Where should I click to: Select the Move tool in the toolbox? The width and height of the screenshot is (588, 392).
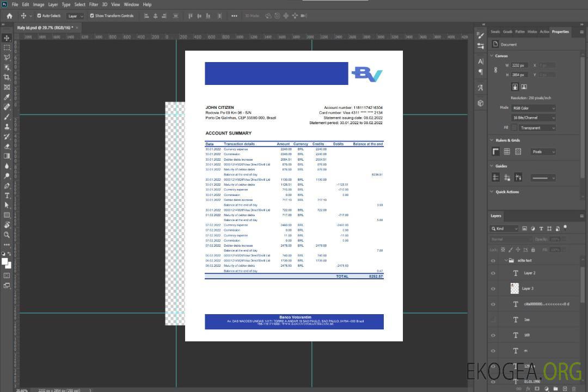pyautogui.click(x=7, y=38)
